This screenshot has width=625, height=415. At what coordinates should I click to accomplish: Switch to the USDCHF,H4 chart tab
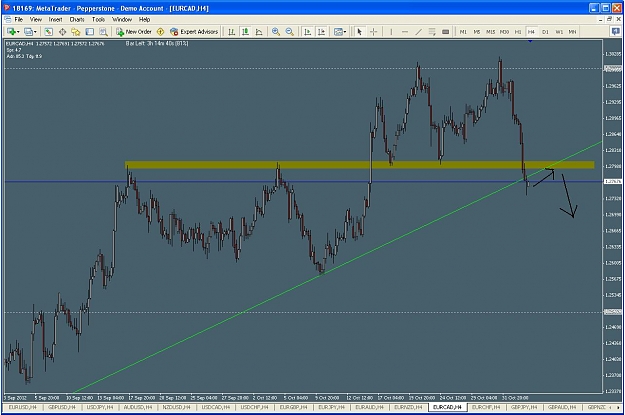pos(254,407)
